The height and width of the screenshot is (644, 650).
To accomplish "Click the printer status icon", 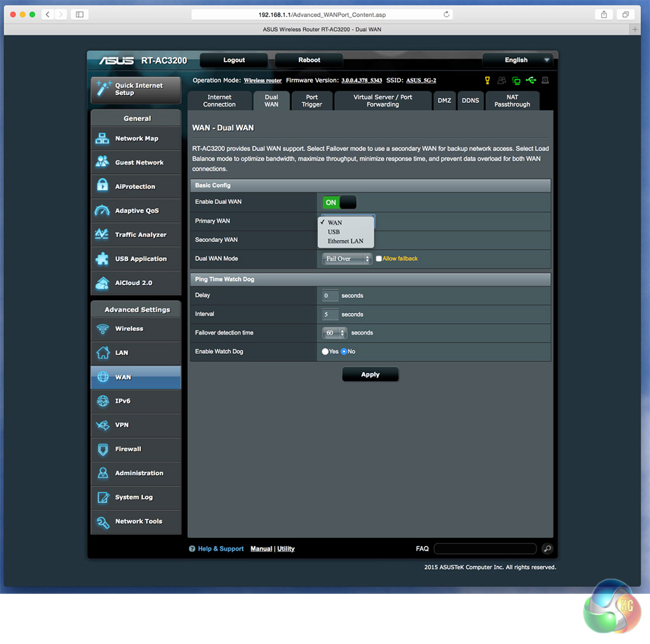I will [545, 80].
